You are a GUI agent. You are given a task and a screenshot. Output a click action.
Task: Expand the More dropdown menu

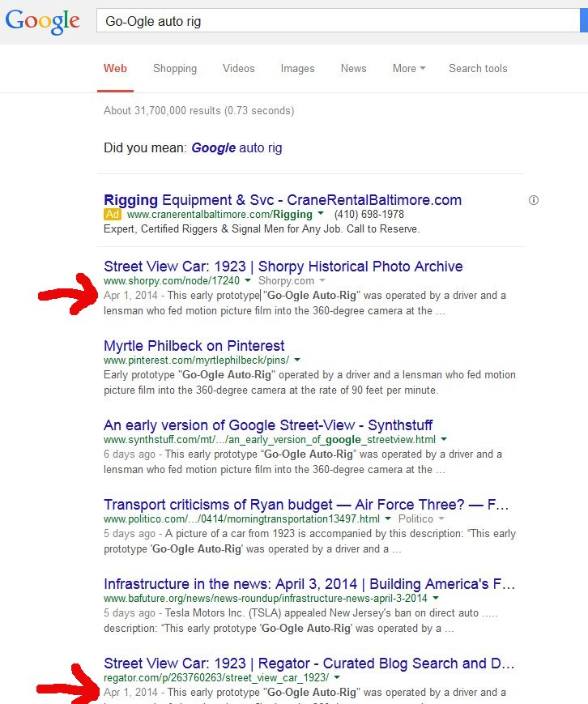(x=408, y=69)
